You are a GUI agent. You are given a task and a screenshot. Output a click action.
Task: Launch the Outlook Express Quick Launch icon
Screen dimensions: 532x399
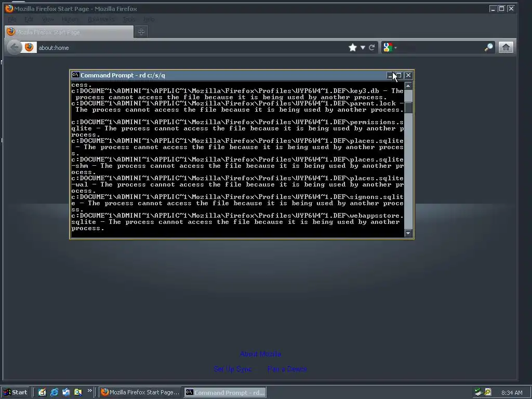[x=66, y=392]
